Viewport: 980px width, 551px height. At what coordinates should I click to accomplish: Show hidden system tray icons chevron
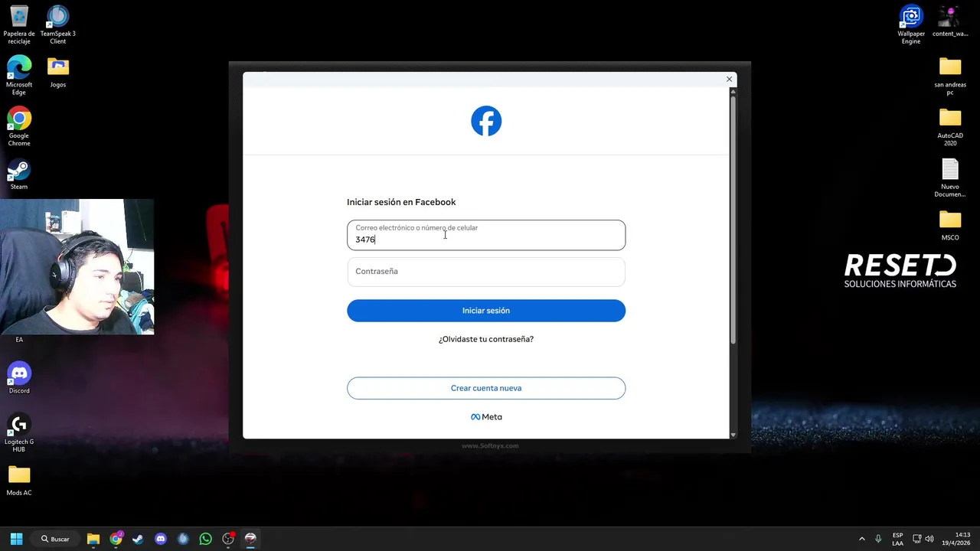tap(862, 539)
